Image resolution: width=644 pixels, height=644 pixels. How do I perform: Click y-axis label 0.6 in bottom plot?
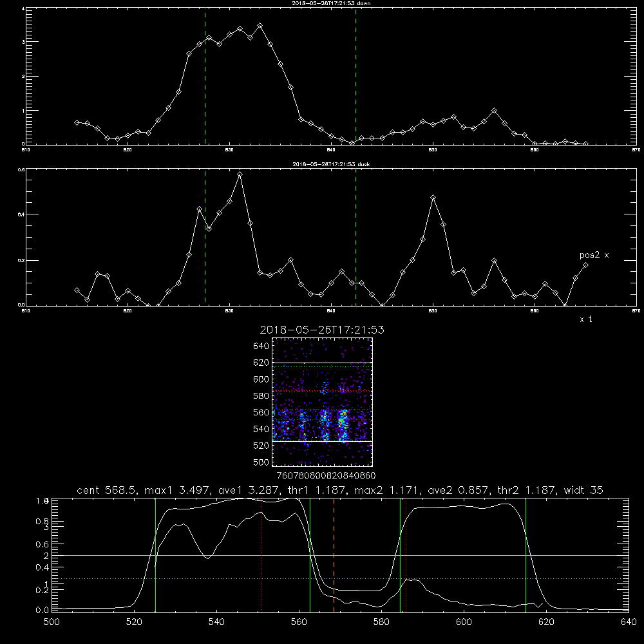point(43,544)
